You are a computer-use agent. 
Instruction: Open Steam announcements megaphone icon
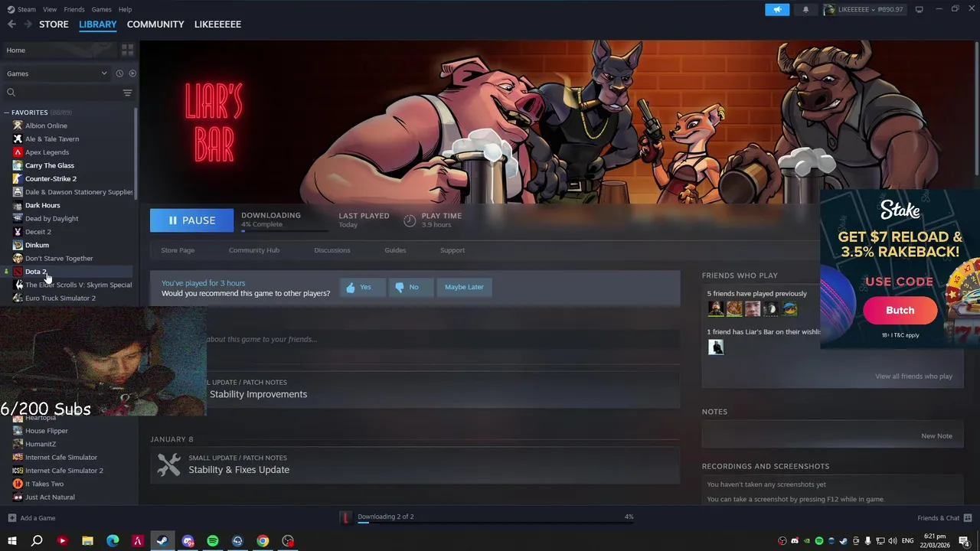(777, 9)
